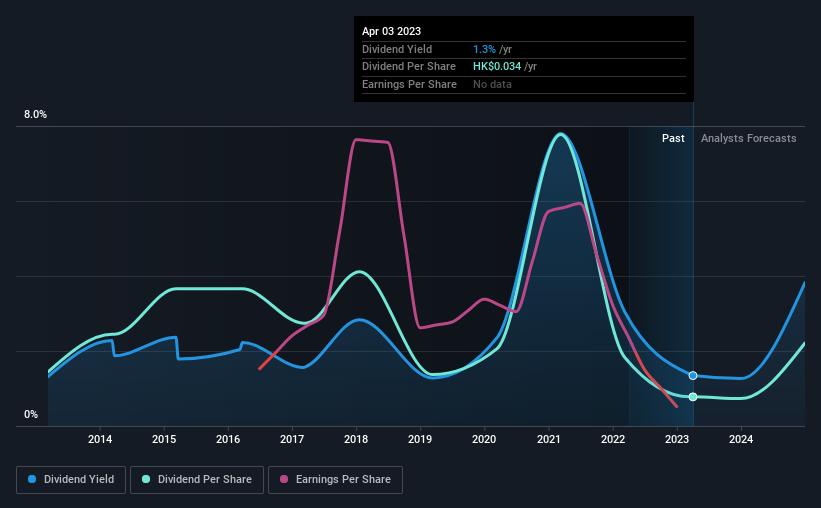Click the 2020 x-axis label

[x=484, y=439]
